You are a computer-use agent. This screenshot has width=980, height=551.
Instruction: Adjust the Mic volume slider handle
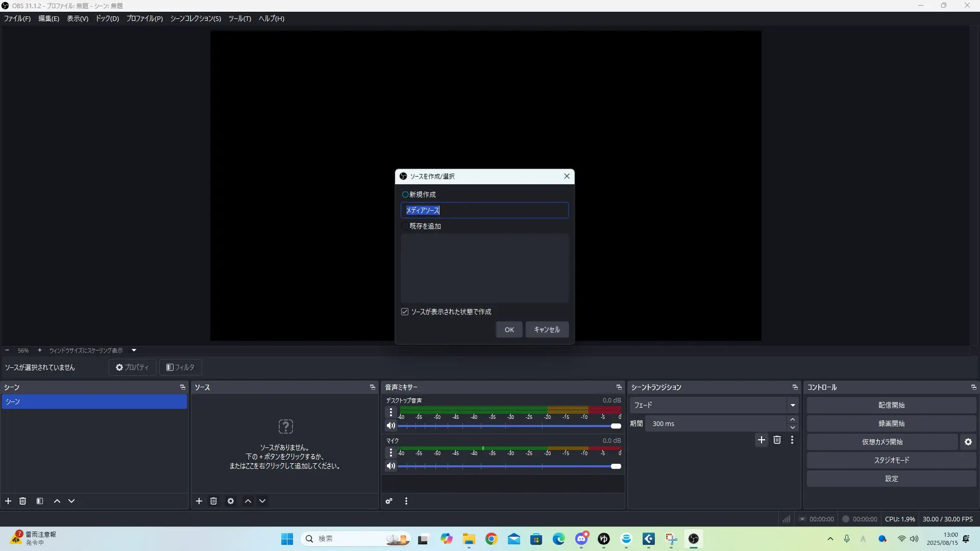pos(616,466)
